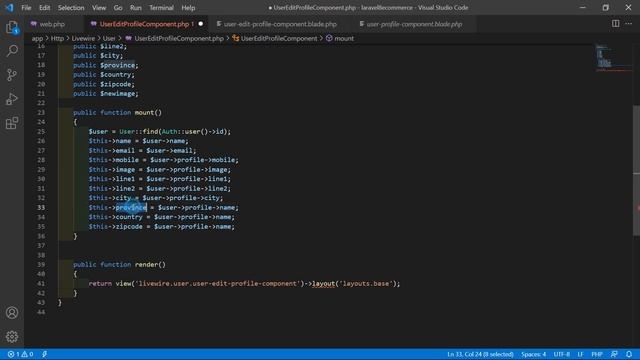This screenshot has width=640, height=360.
Task: Click the VS Code logo icon
Action: click(x=9, y=7)
